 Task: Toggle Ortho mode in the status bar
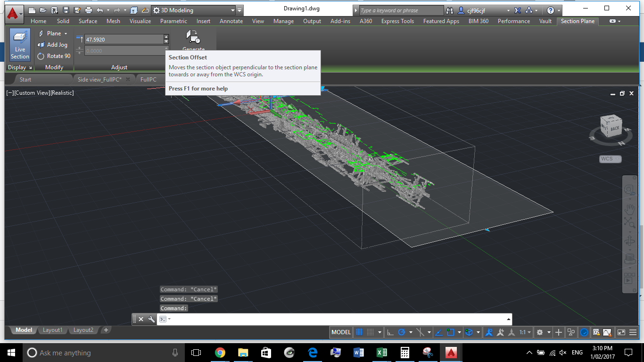(x=390, y=332)
